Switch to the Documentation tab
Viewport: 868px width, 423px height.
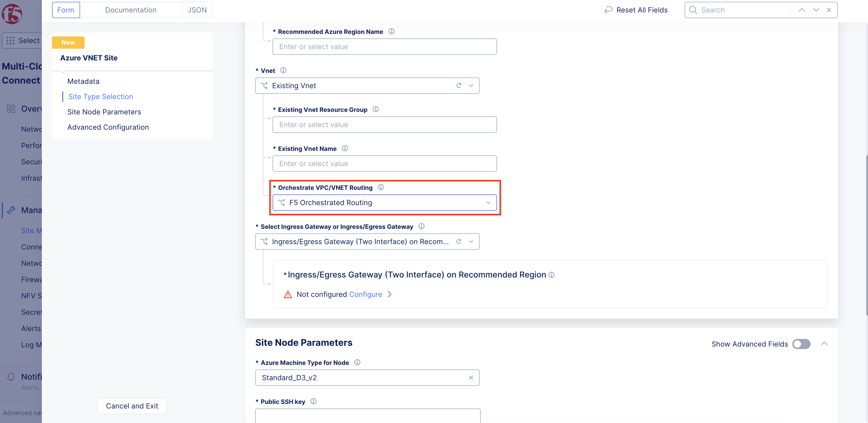(x=131, y=10)
